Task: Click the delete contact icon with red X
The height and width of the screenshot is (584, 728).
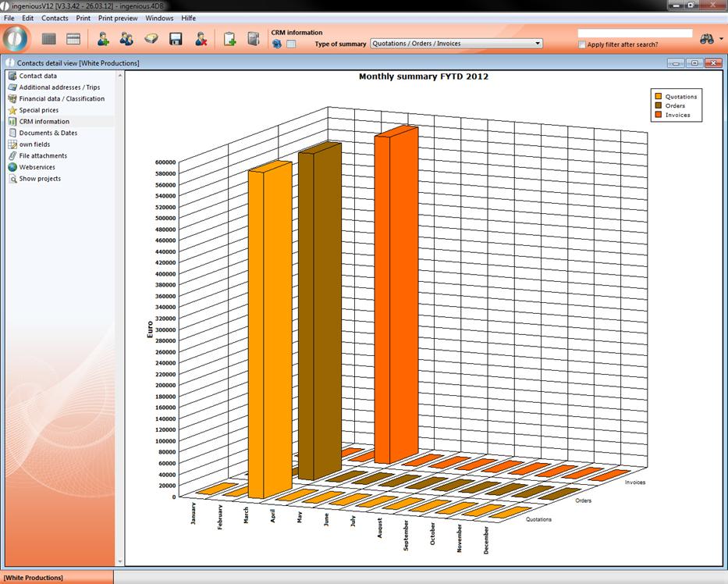Action: pos(201,39)
